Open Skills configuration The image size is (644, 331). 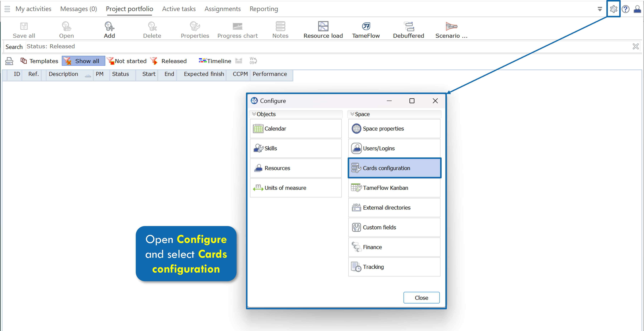tap(296, 148)
